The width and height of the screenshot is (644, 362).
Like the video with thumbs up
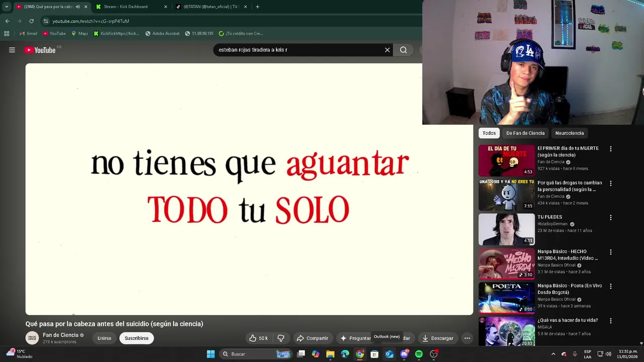[x=259, y=338]
